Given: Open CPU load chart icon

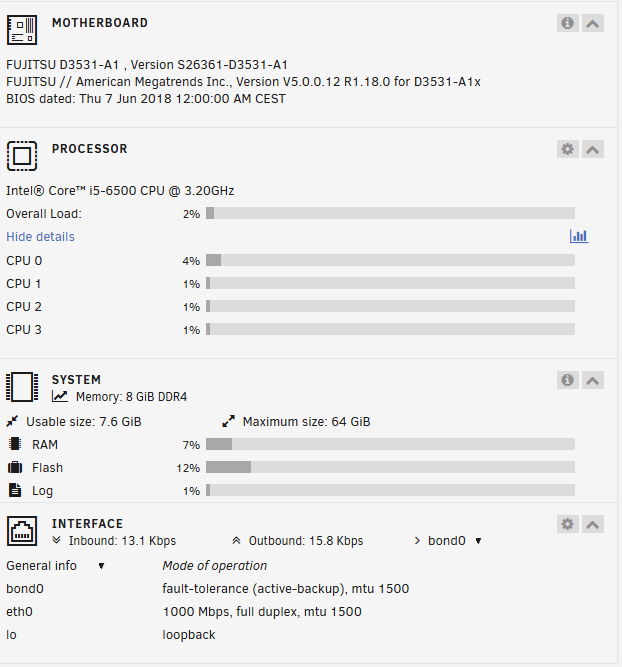Looking at the screenshot, I should coord(579,236).
